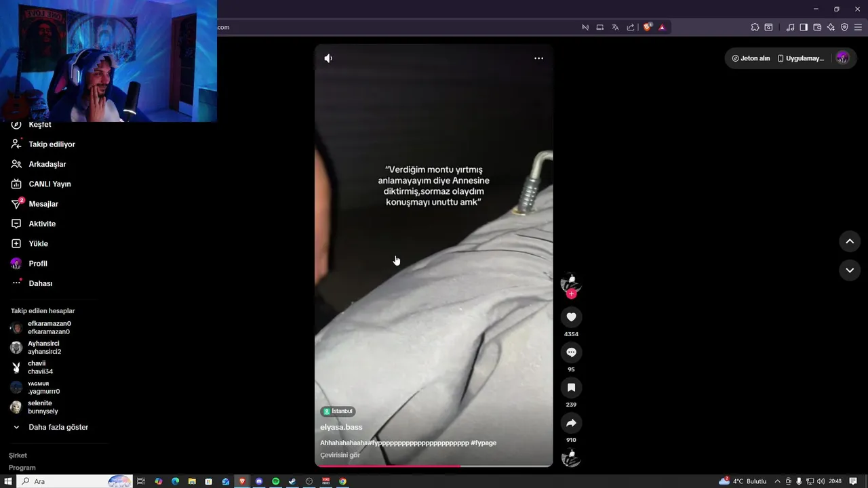Click Çevirisini gör translation link
Screen dimensions: 868x488
(x=340, y=455)
